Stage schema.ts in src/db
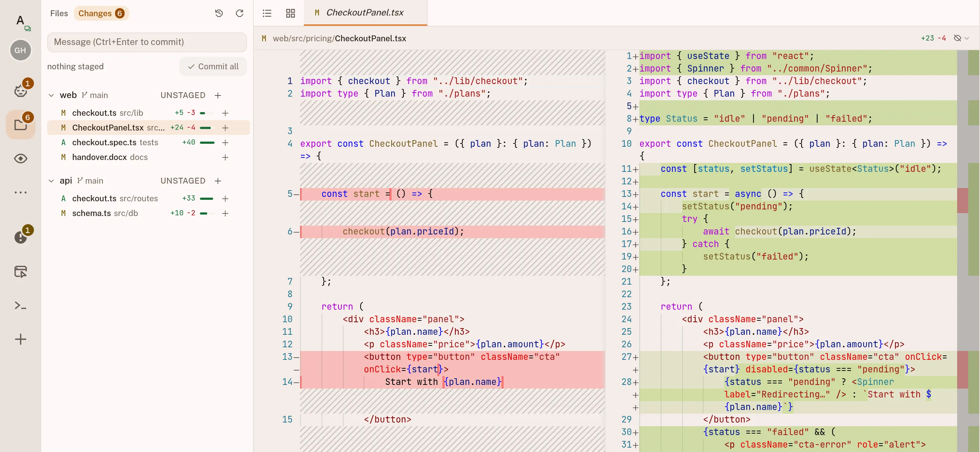 click(225, 213)
